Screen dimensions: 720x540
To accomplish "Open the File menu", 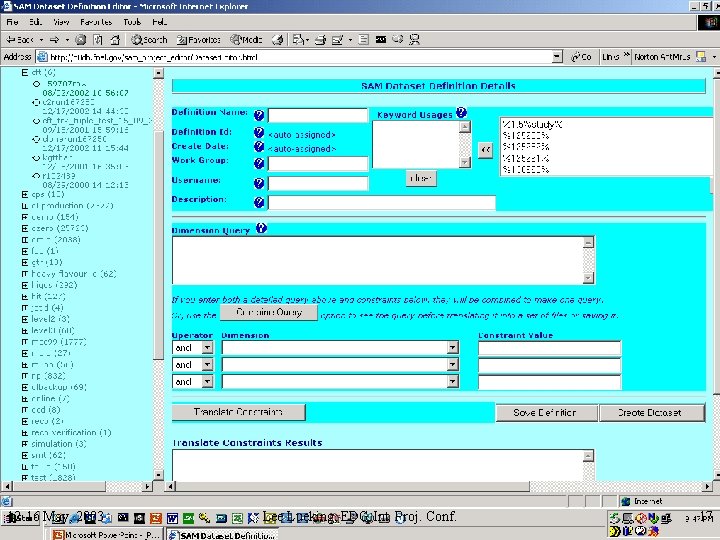I will point(12,22).
